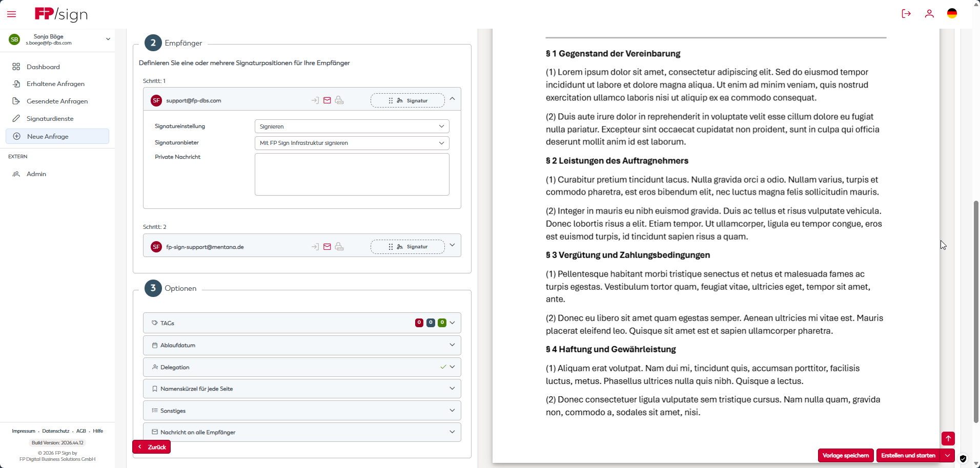Click the Zurück button
This screenshot has width=980, height=468.
tap(152, 447)
